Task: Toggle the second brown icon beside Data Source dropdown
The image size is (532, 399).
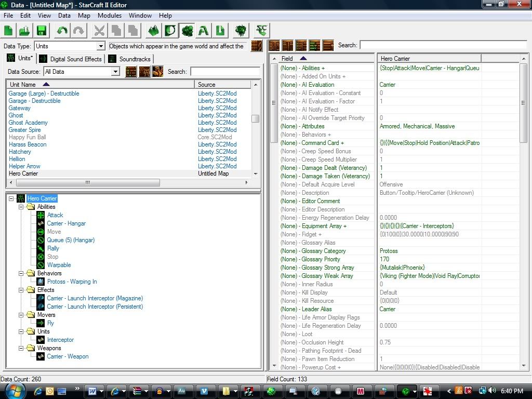Action: (144, 72)
